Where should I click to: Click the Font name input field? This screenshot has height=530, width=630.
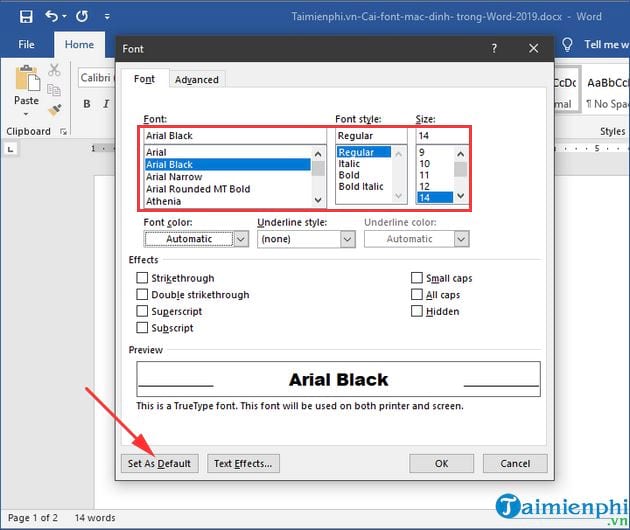pyautogui.click(x=235, y=136)
